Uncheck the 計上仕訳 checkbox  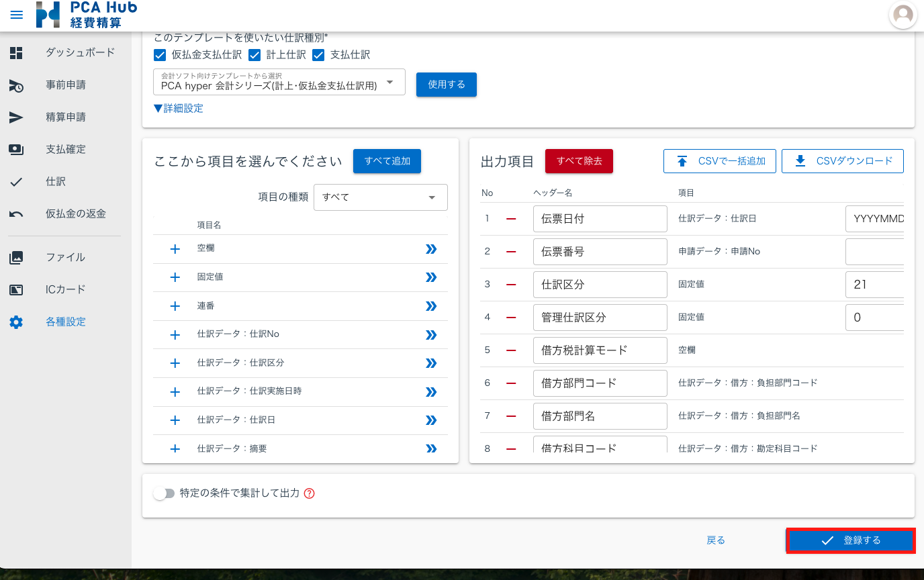pos(255,55)
